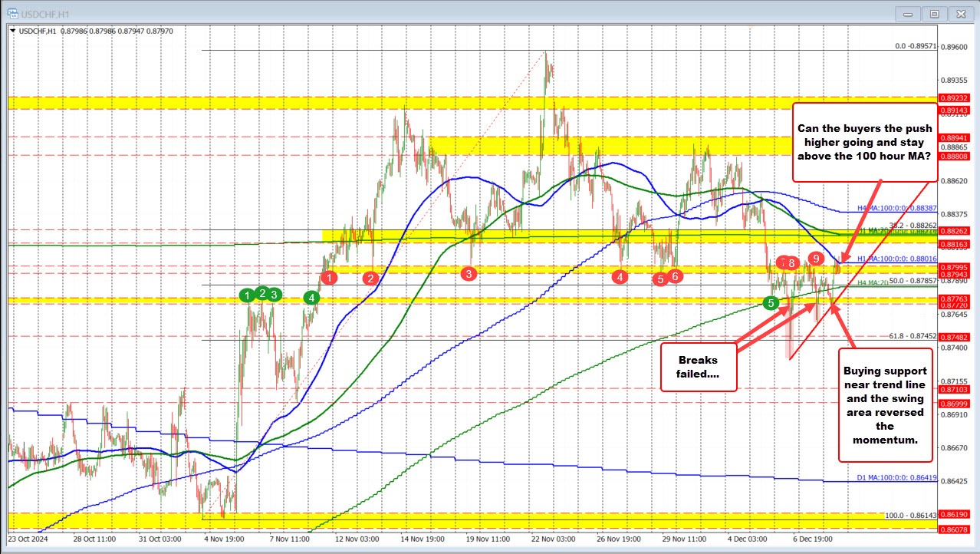
Task: Select the "Breaks failed...." annotation box
Action: tap(698, 367)
